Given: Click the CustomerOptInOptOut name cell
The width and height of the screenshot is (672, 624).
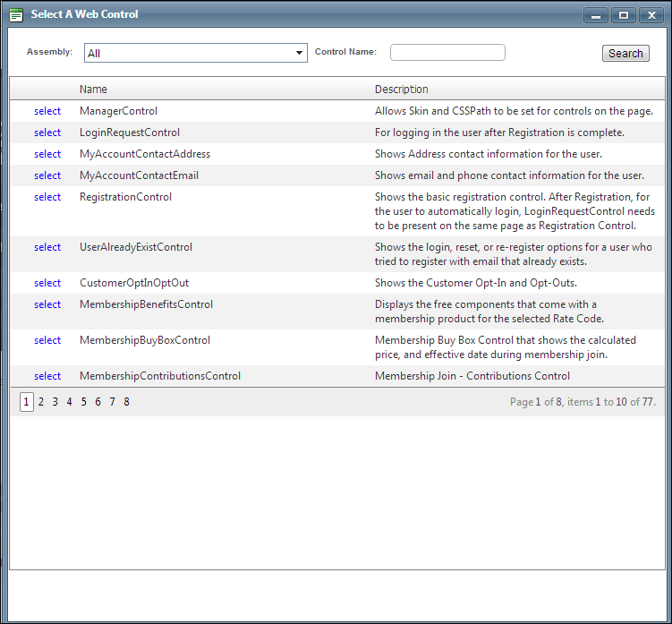Looking at the screenshot, I should coord(134,283).
